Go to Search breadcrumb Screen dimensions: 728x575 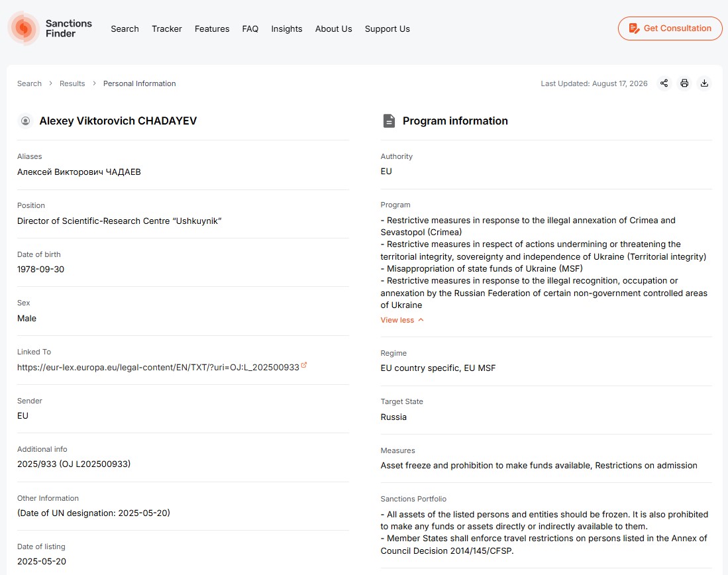coord(29,83)
